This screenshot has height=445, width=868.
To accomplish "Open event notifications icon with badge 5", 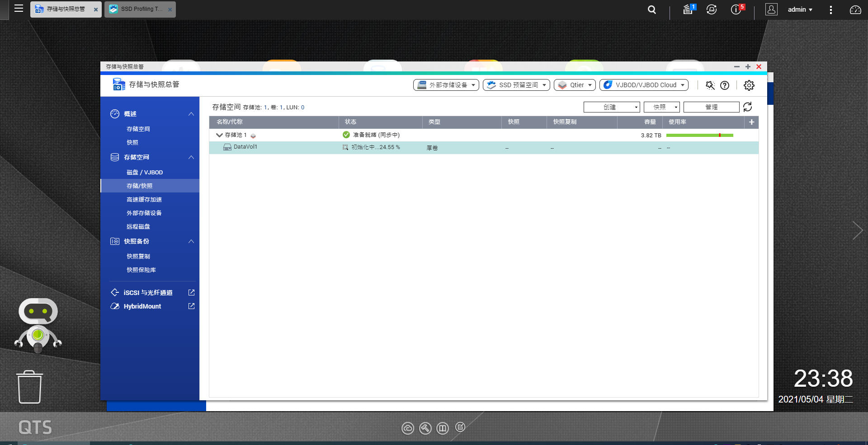I will pyautogui.click(x=737, y=9).
